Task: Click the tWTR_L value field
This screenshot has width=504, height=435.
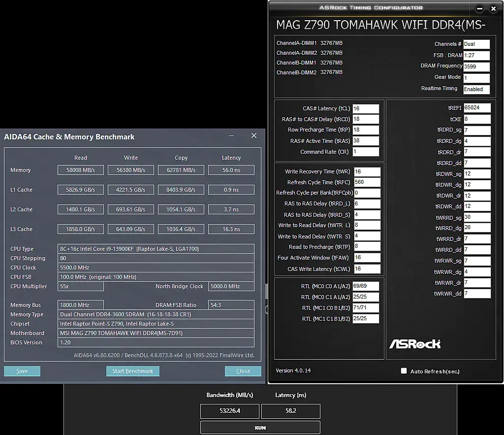Action: click(x=367, y=225)
